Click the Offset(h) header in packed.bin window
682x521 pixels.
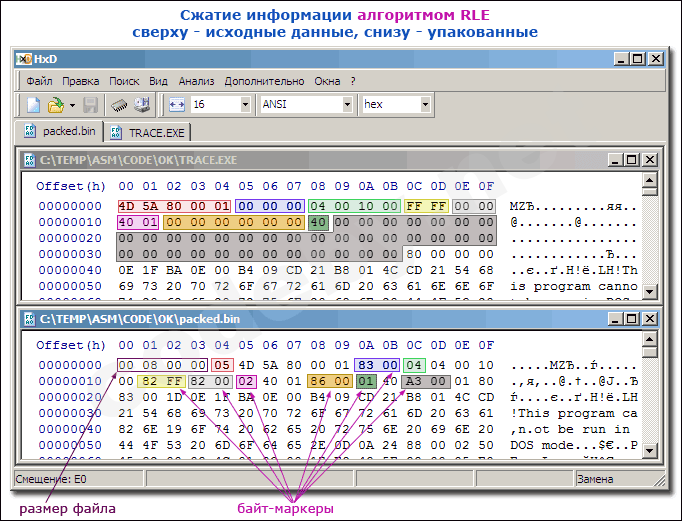(71, 345)
